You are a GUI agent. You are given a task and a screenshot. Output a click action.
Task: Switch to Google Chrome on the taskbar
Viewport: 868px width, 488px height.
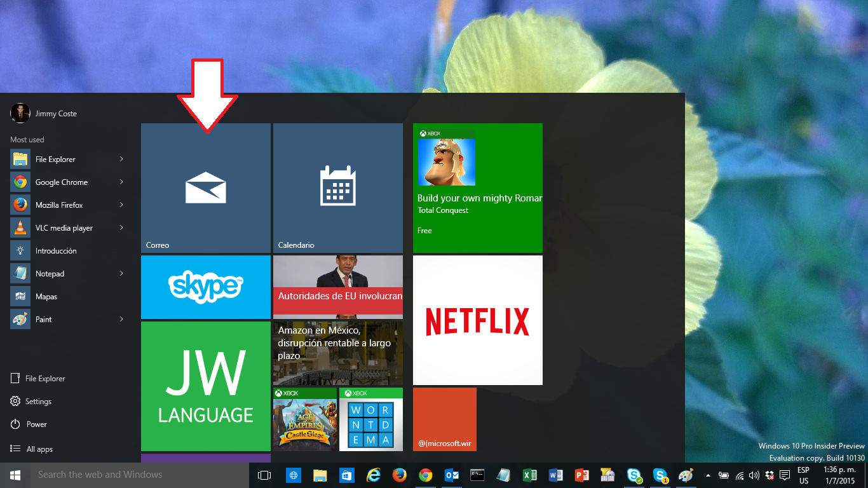[x=426, y=475]
